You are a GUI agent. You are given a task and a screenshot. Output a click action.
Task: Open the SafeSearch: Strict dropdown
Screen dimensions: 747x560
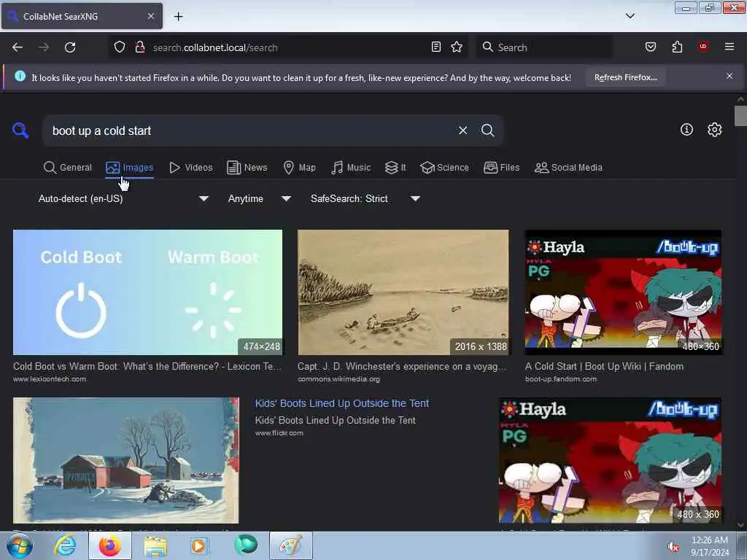click(x=365, y=198)
